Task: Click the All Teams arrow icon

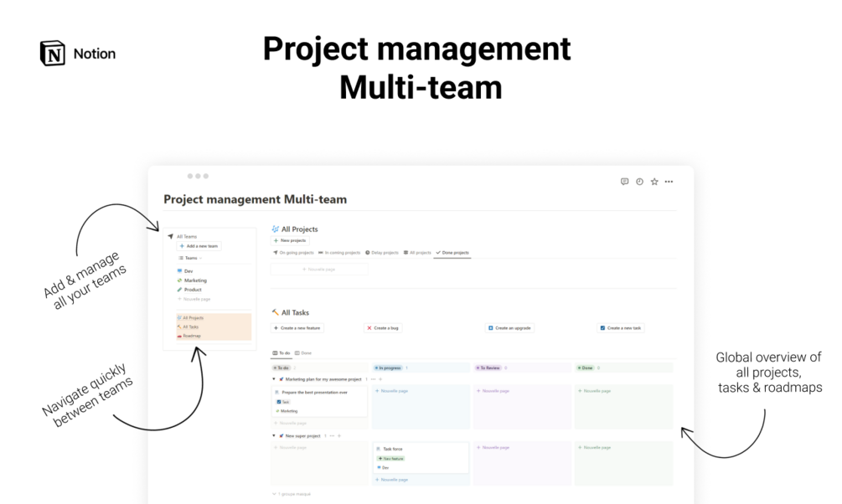Action: tap(170, 236)
